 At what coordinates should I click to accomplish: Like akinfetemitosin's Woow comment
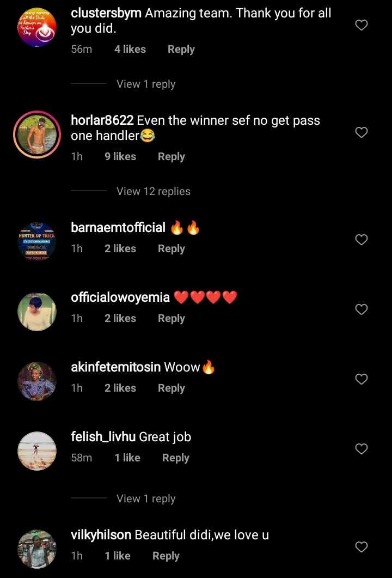click(362, 379)
